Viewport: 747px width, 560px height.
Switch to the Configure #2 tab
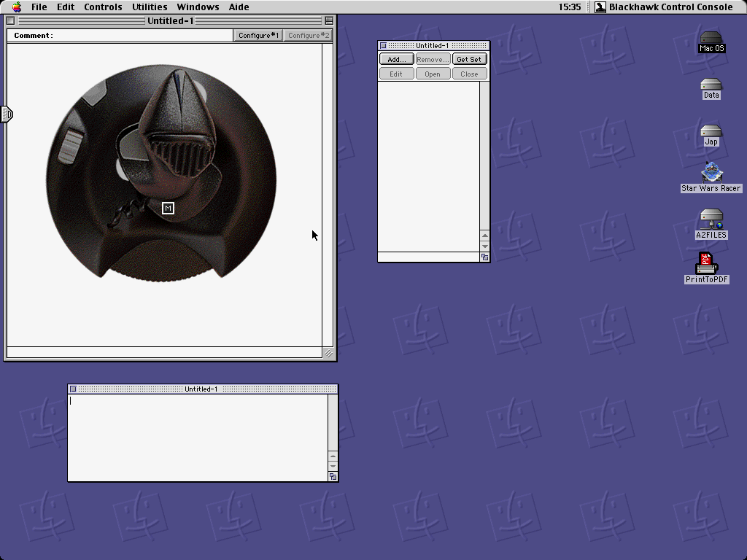click(x=309, y=35)
